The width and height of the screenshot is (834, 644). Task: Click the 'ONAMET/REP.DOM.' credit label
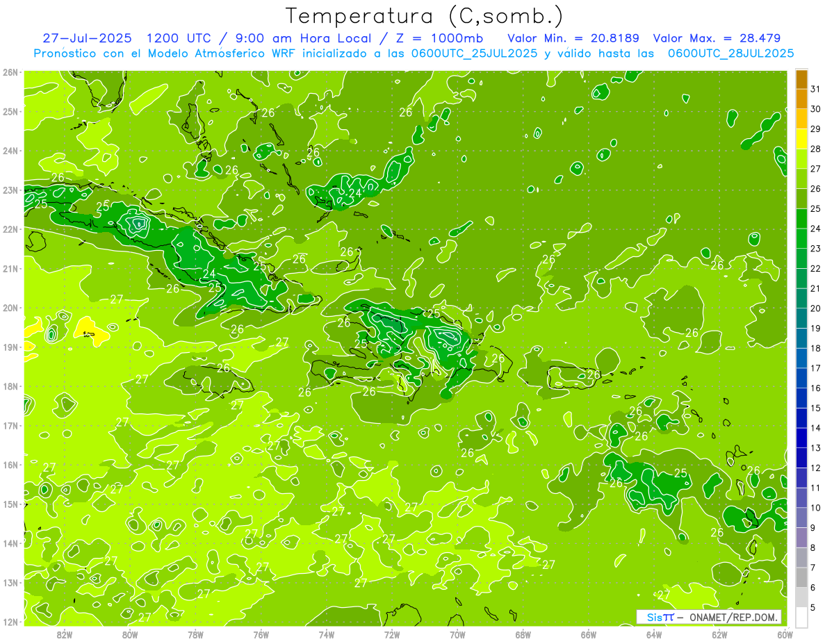[x=733, y=617]
